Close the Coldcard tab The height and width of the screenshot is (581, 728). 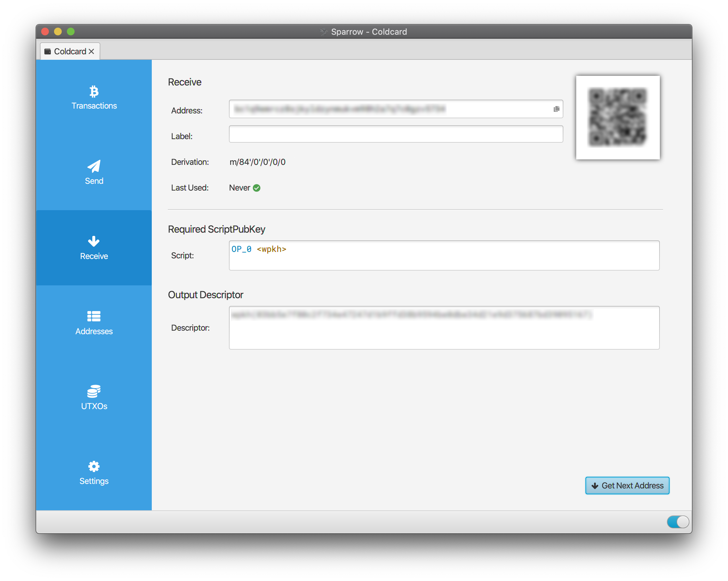click(x=92, y=51)
